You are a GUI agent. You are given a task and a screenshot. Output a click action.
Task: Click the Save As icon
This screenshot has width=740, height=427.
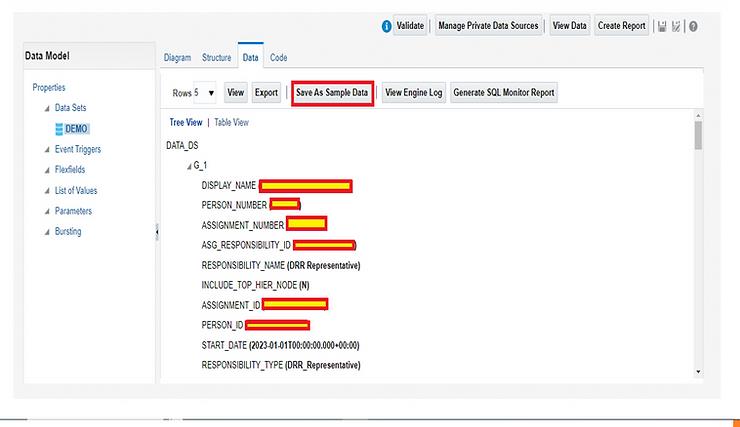(x=676, y=26)
